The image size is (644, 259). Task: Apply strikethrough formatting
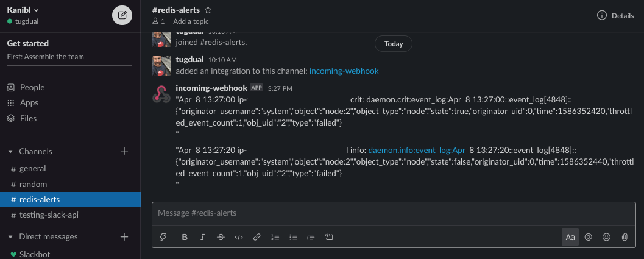coord(221,237)
